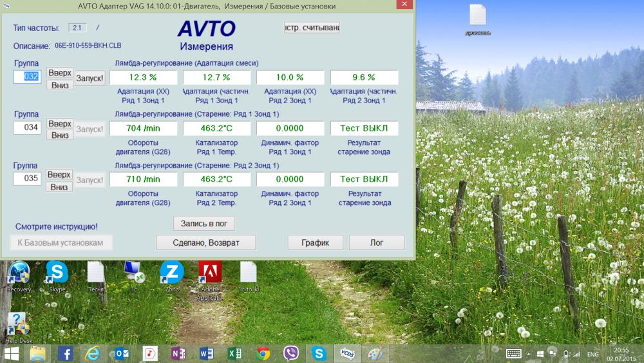Click ENG language indicator in system tray

tap(592, 354)
